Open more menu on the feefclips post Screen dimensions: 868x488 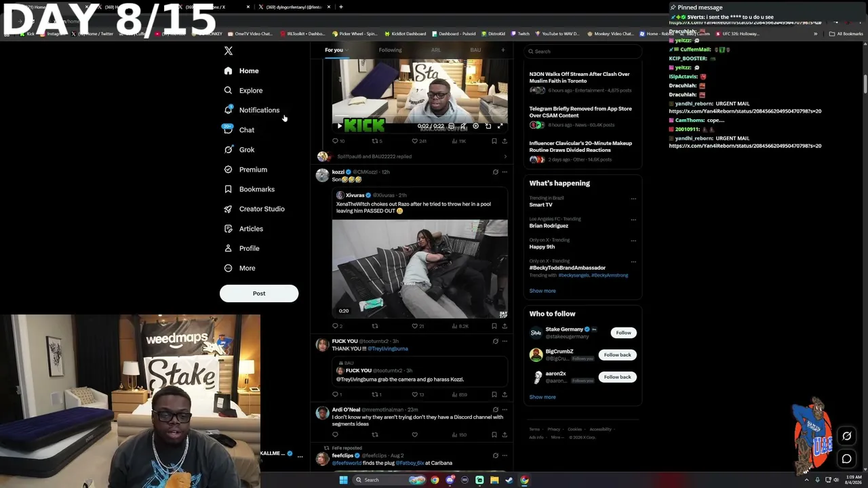[x=505, y=455]
